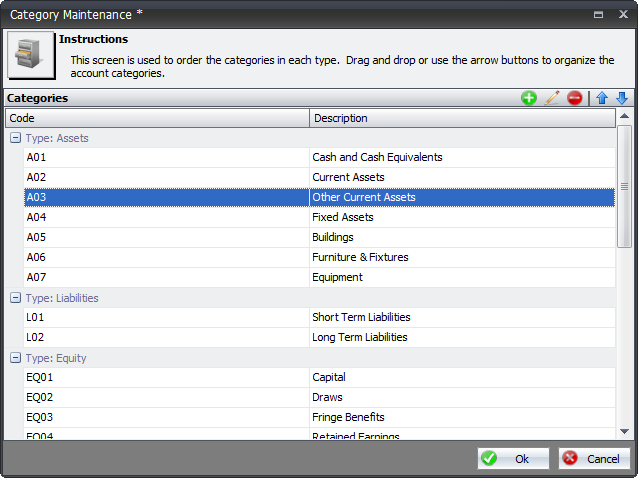Image resolution: width=638 pixels, height=478 pixels.
Task: Click the file cabinet instructions icon
Action: click(30, 55)
